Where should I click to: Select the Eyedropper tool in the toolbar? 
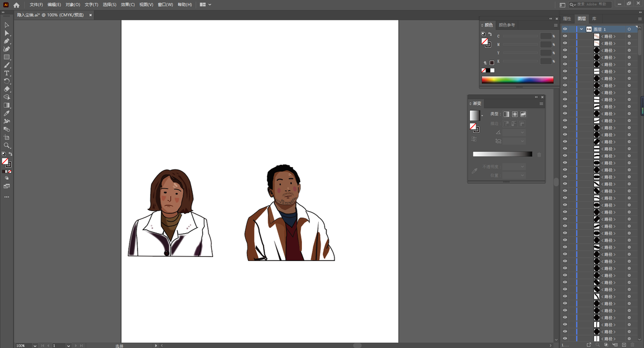[x=6, y=113]
